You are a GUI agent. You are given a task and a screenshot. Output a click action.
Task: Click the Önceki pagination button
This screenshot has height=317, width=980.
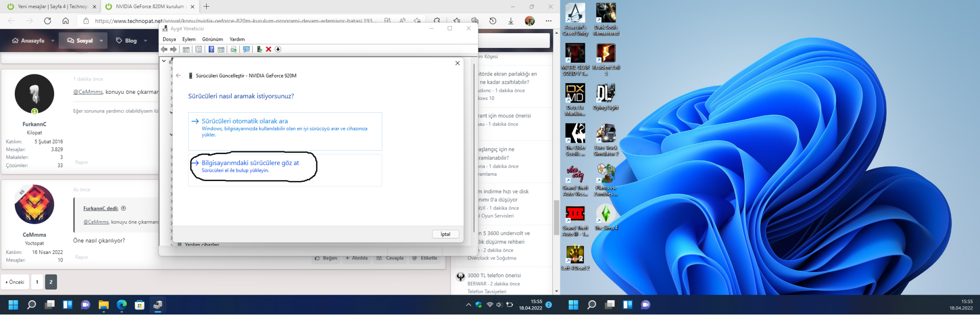coord(15,282)
